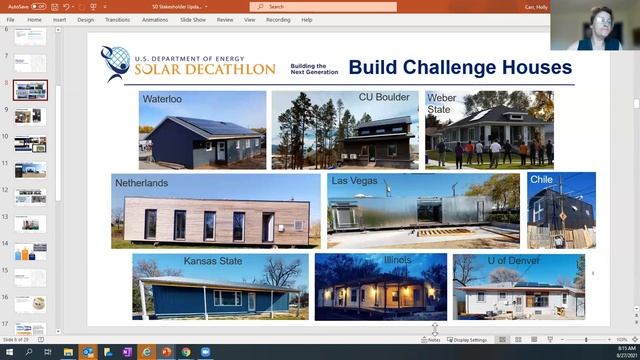Fit slide to current window icon
The height and width of the screenshot is (360, 640).
click(x=635, y=340)
